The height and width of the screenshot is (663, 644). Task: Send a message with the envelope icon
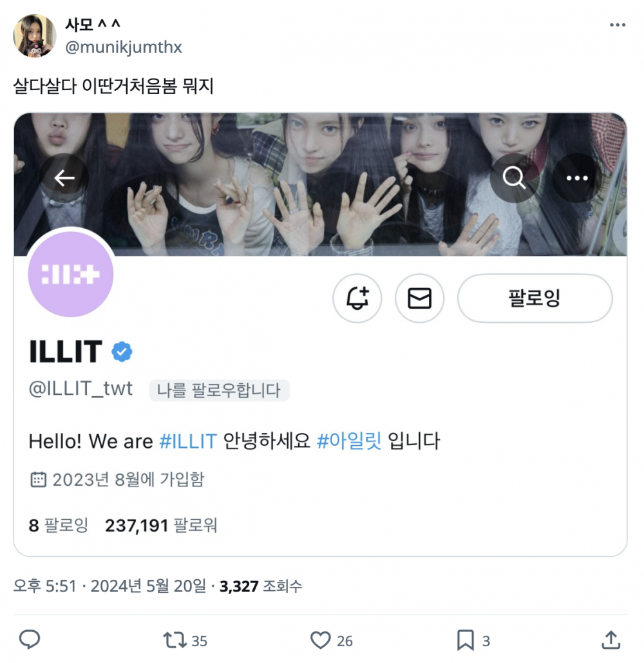pyautogui.click(x=420, y=298)
